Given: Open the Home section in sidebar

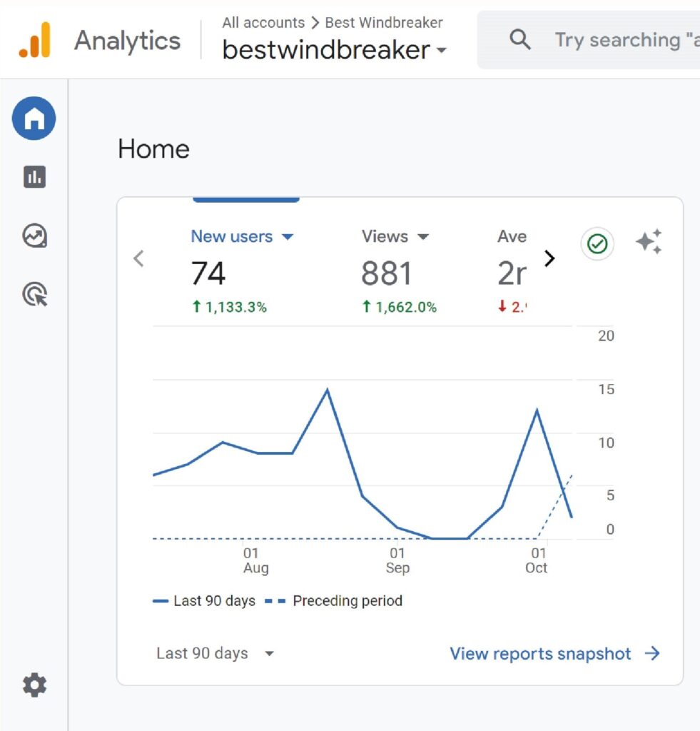Looking at the screenshot, I should click(34, 119).
